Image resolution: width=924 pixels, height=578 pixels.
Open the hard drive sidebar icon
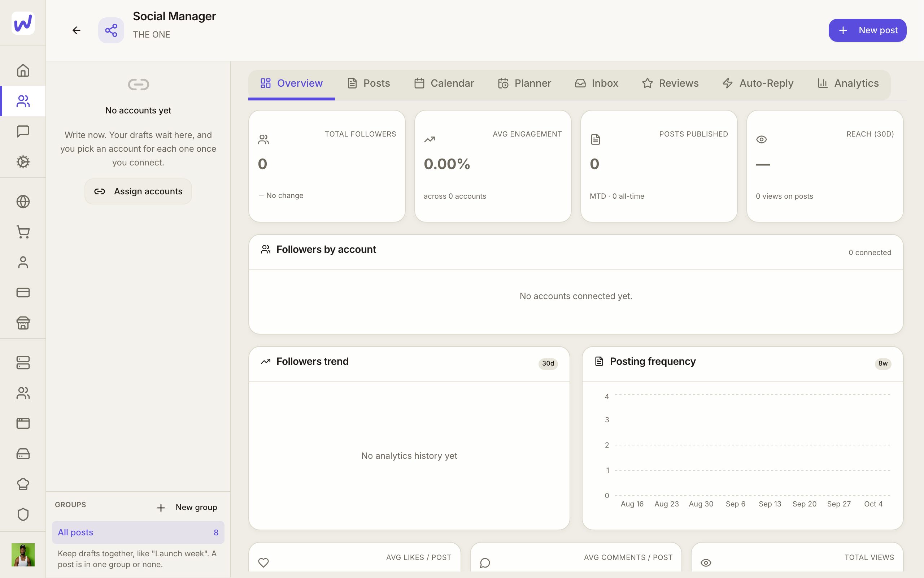pyautogui.click(x=23, y=454)
